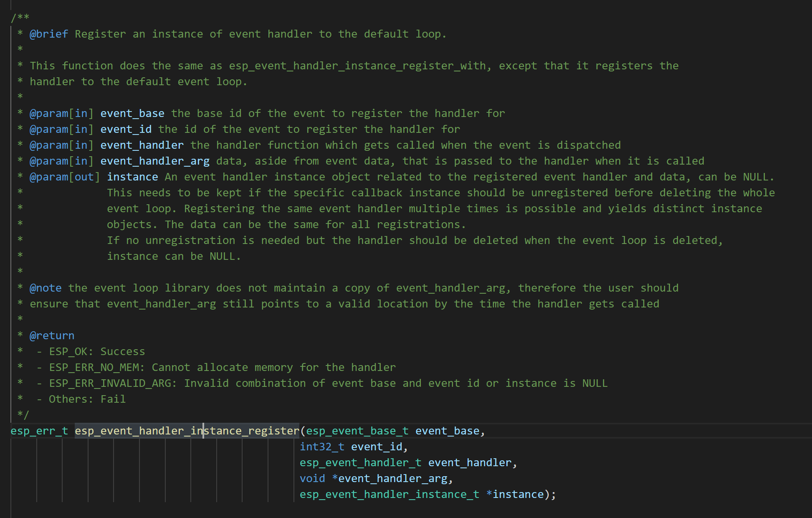The width and height of the screenshot is (812, 518).
Task: Click ESP_OK in the return list
Action: click(x=68, y=351)
